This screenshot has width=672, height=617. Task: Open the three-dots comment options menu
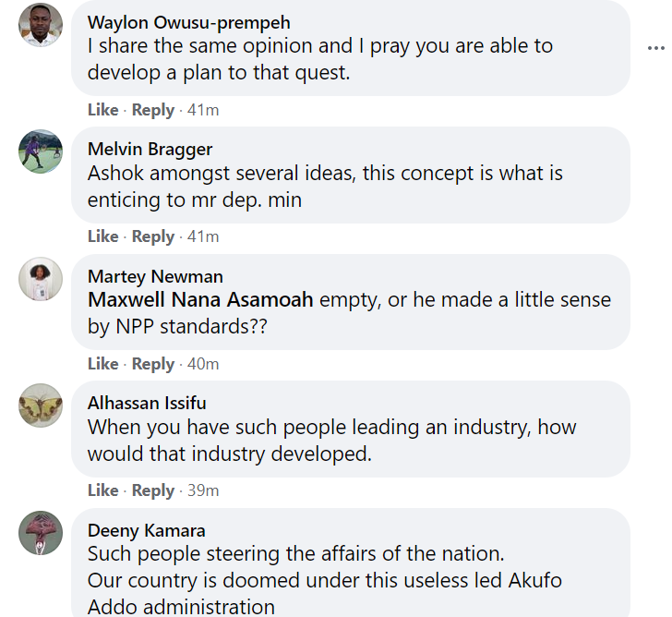click(x=655, y=48)
